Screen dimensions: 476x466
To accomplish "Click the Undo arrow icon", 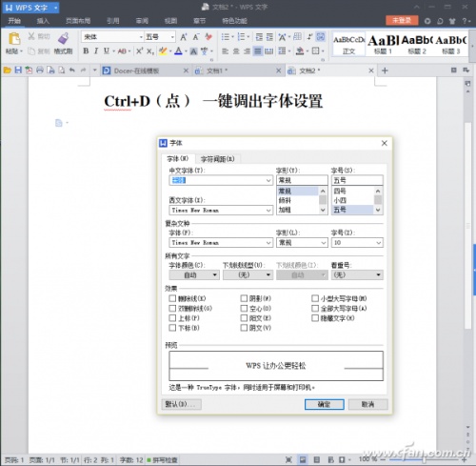I will pos(72,71).
